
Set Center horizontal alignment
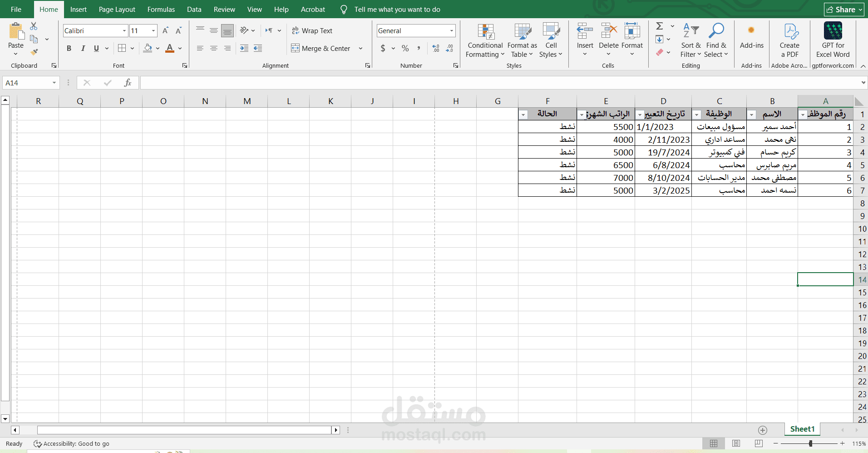(214, 48)
